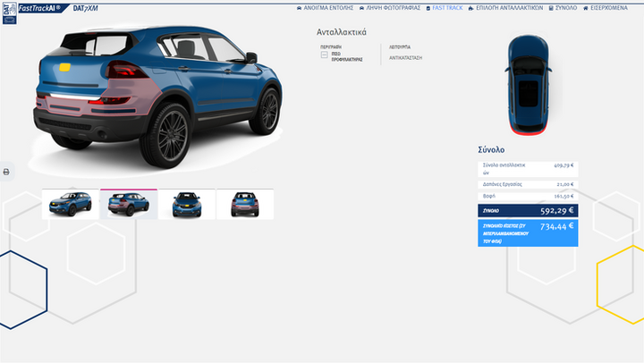644x363 pixels.
Task: Select front view car thumbnail
Action: pos(188,205)
